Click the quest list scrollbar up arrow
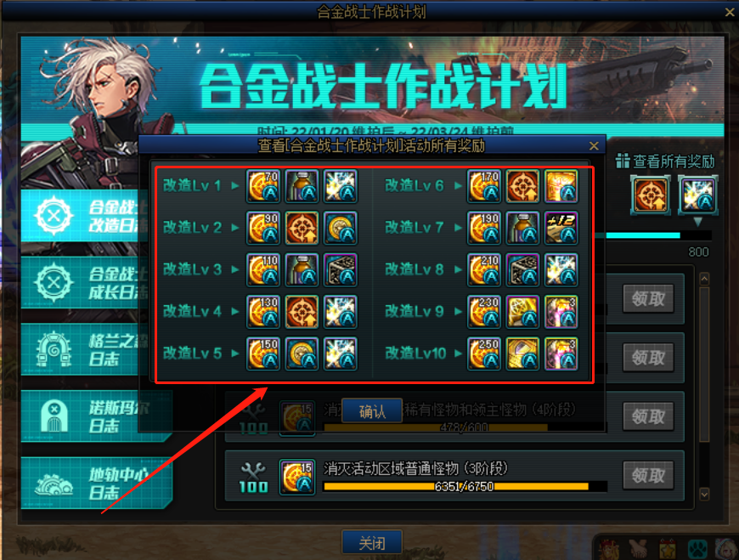This screenshot has width=739, height=560. (704, 279)
